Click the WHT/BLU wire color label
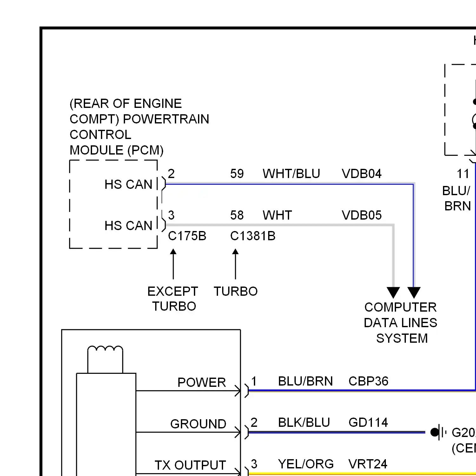Image resolution: width=476 pixels, height=476 pixels. (291, 174)
